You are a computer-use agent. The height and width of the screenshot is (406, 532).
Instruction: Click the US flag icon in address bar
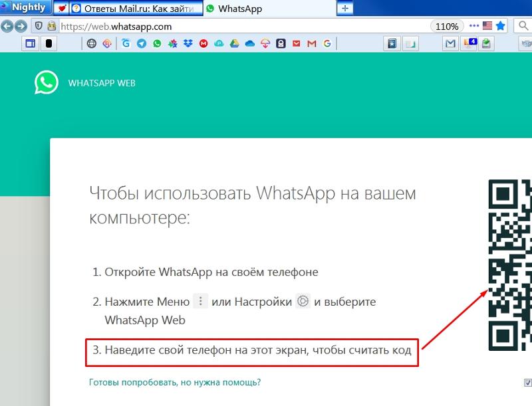487,26
